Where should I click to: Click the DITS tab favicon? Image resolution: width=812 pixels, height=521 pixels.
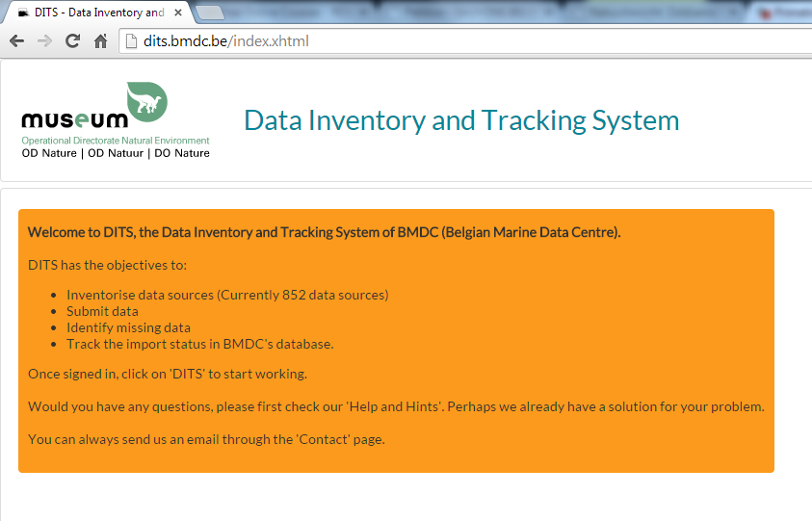[x=22, y=13]
